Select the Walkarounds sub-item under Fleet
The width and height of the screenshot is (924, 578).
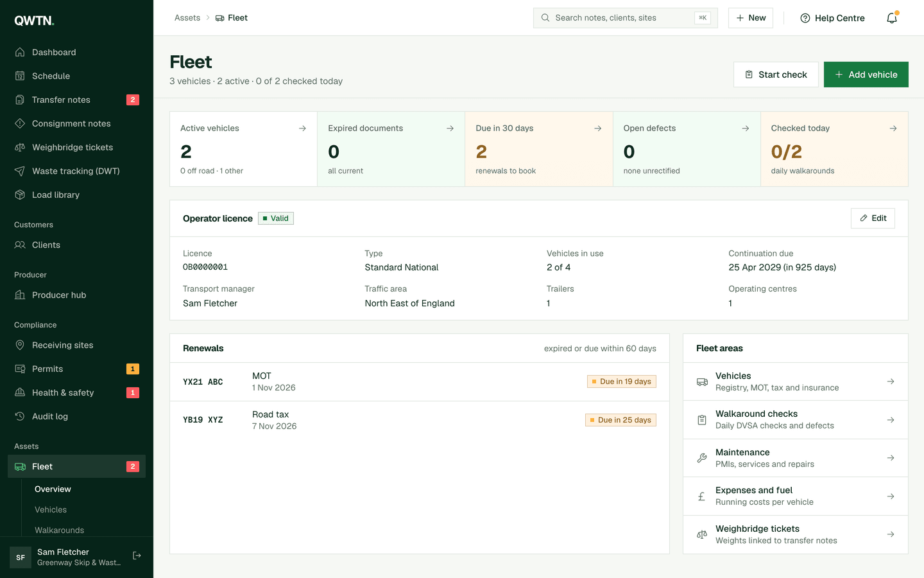tap(59, 530)
